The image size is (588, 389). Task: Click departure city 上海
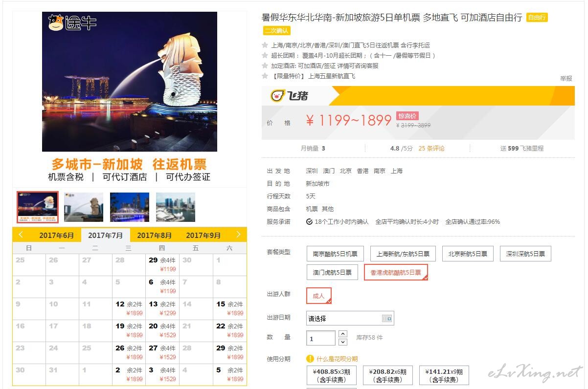point(397,171)
